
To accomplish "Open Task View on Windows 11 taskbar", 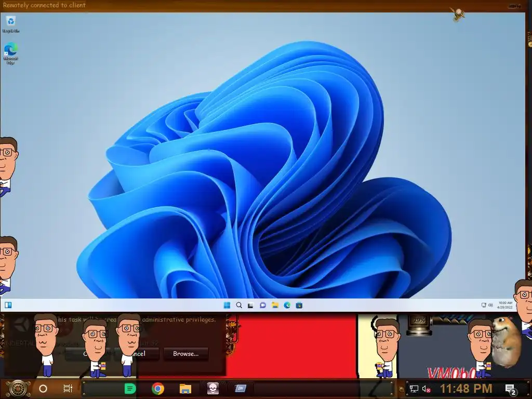I will (251, 305).
